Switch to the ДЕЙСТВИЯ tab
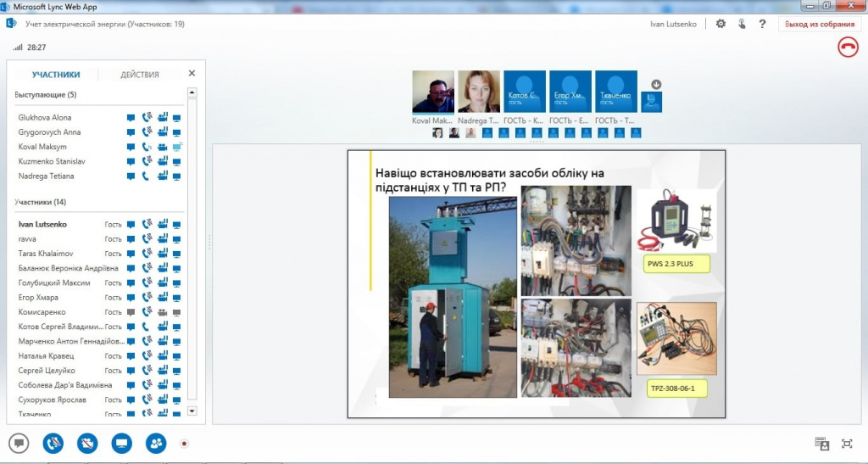Viewport: 868px width, 464px height. 140,75
